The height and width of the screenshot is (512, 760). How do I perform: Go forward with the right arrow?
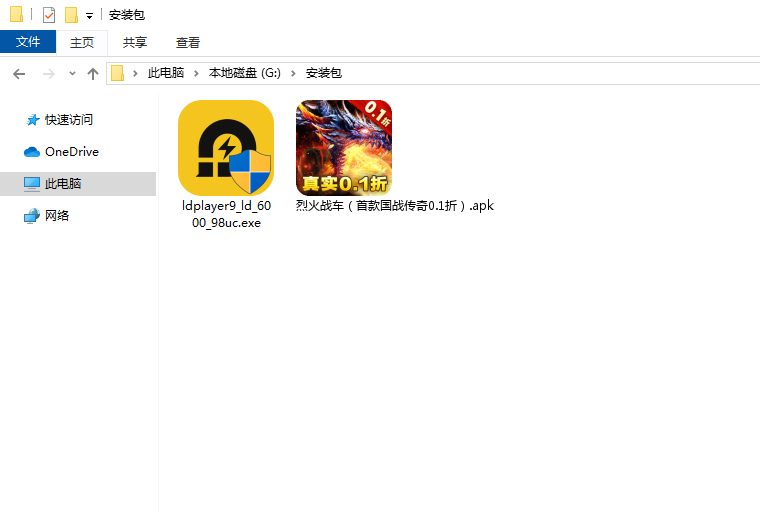48,73
